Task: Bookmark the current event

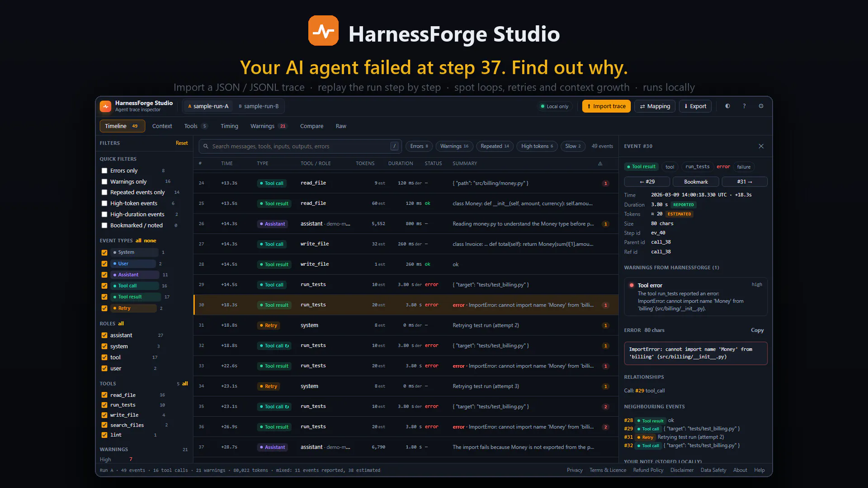Action: [696, 182]
